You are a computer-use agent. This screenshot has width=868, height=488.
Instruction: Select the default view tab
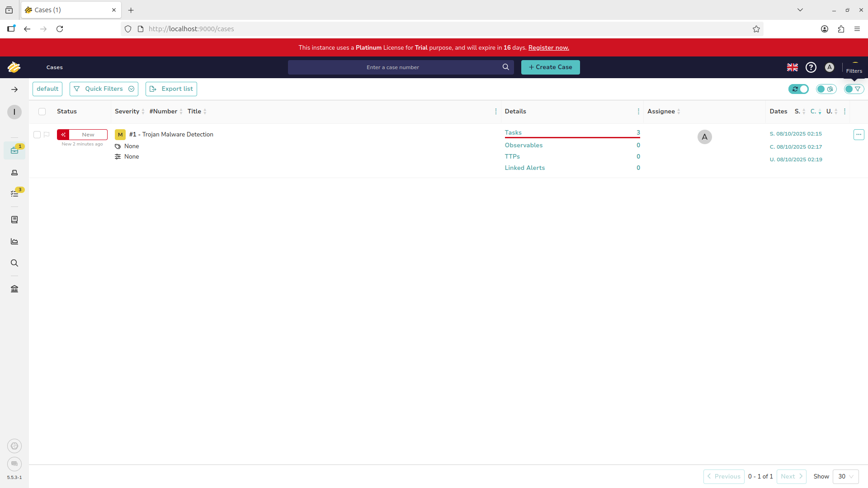point(47,89)
